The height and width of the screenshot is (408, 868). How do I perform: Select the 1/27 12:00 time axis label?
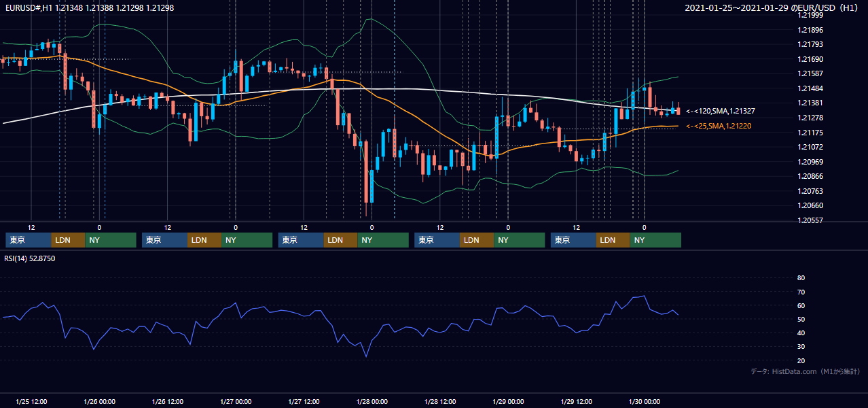304,401
